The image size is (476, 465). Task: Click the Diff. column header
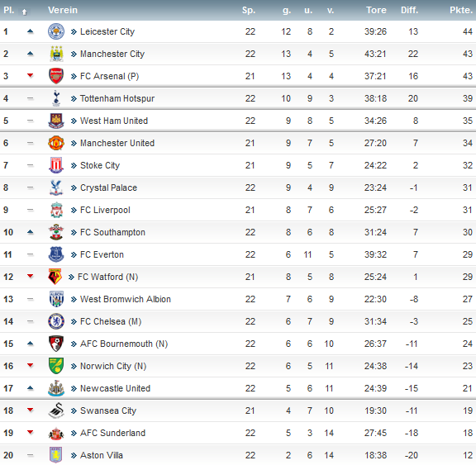[x=409, y=10]
